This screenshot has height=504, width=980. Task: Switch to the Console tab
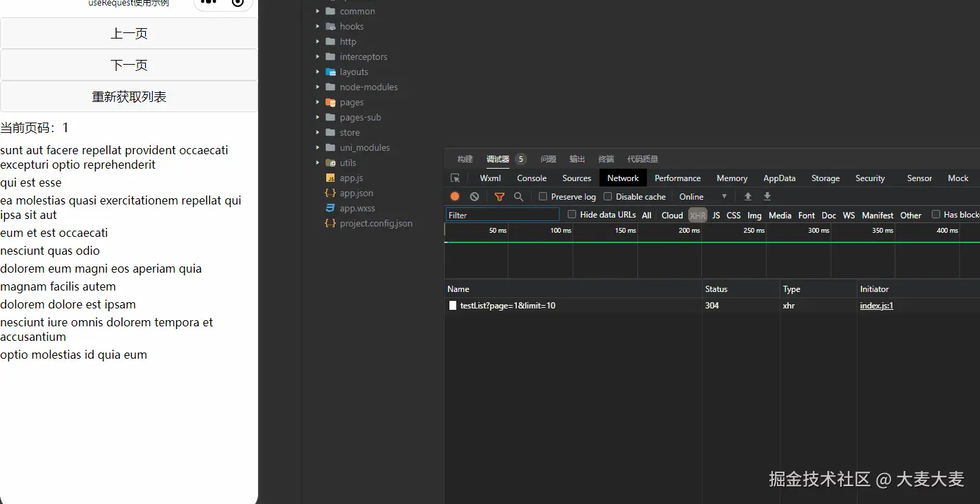[x=531, y=178]
